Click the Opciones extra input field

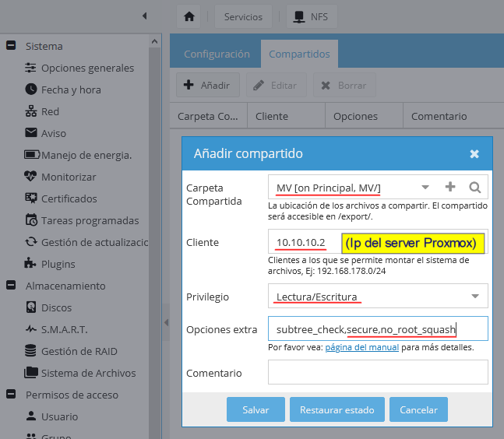[x=378, y=328]
